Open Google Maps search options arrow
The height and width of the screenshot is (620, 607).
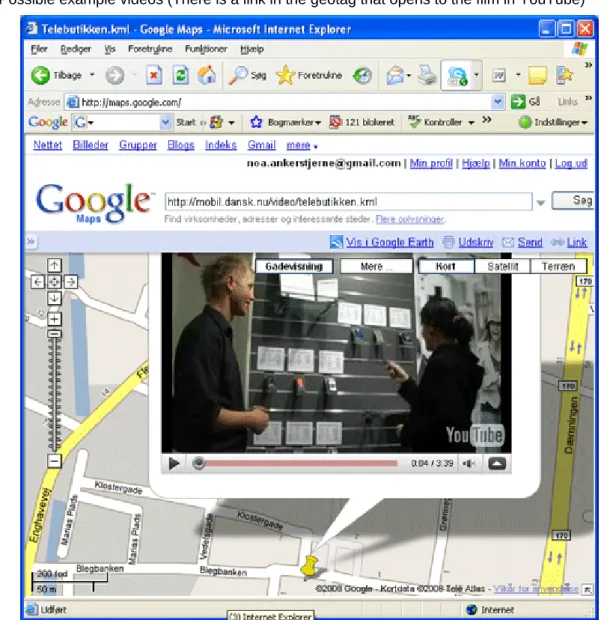tap(541, 203)
